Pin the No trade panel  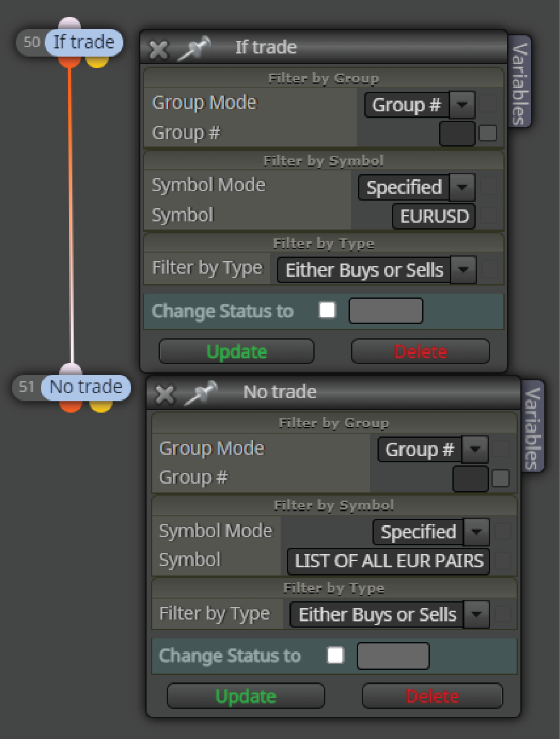(200, 393)
